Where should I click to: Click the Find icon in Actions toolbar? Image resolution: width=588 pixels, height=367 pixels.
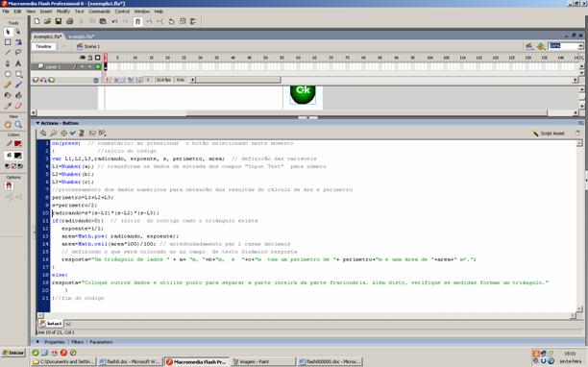pyautogui.click(x=53, y=134)
